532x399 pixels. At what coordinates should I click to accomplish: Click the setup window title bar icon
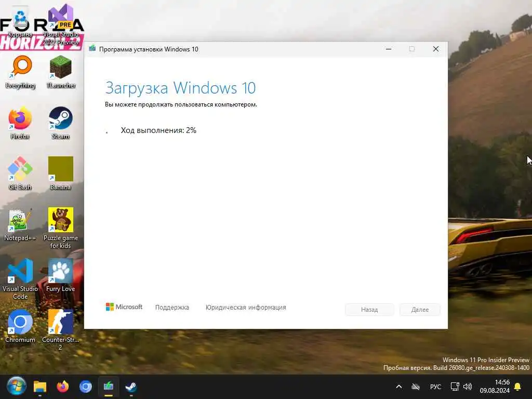pos(92,48)
